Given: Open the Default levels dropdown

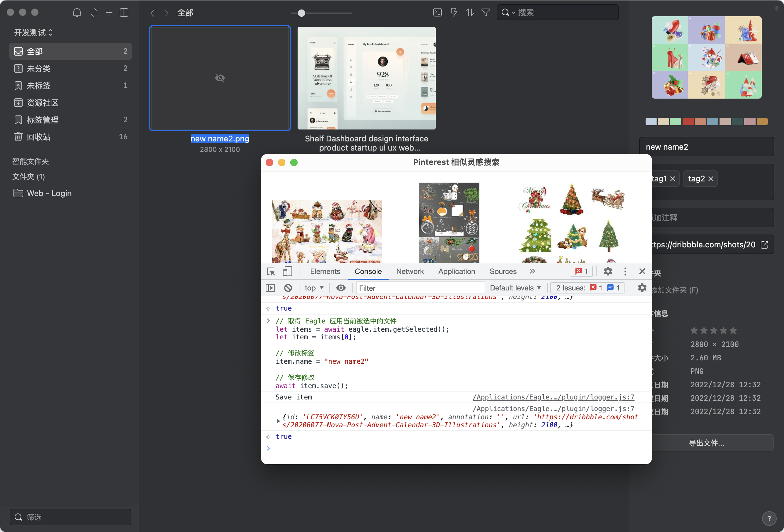Looking at the screenshot, I should tap(515, 288).
